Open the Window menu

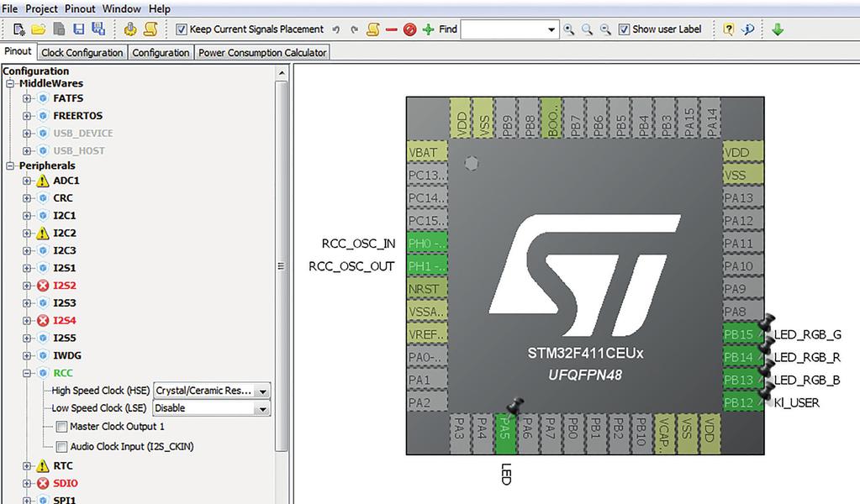tap(122, 8)
